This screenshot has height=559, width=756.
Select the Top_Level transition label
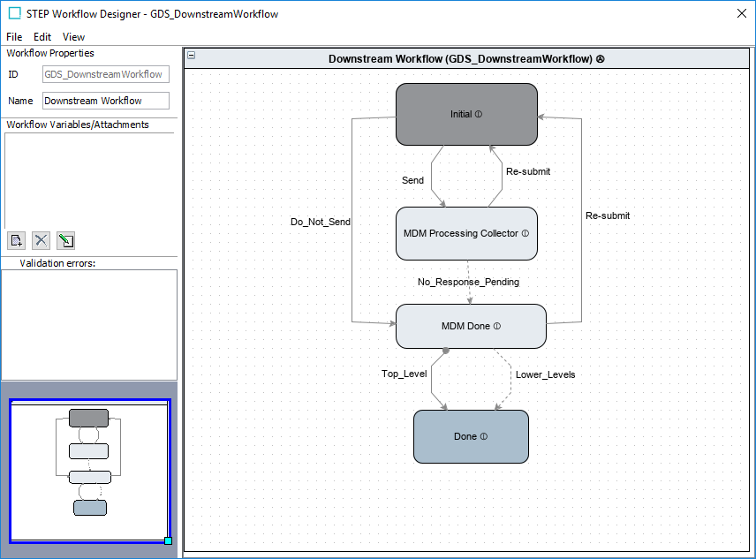(x=404, y=374)
